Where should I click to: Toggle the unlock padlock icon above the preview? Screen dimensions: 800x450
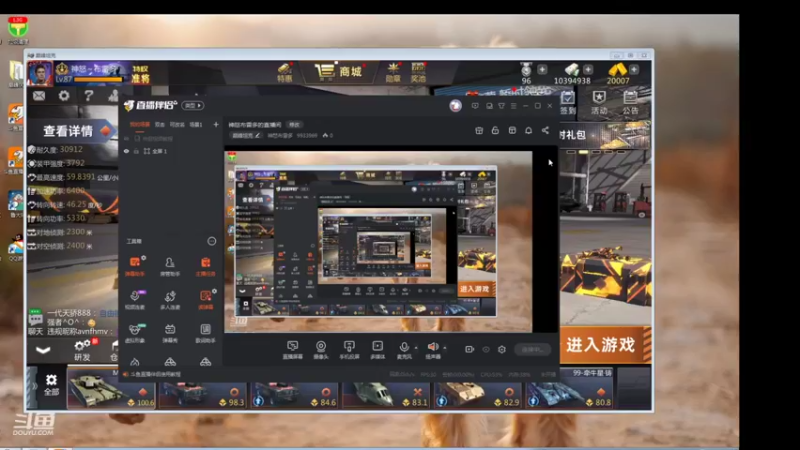tap(495, 131)
